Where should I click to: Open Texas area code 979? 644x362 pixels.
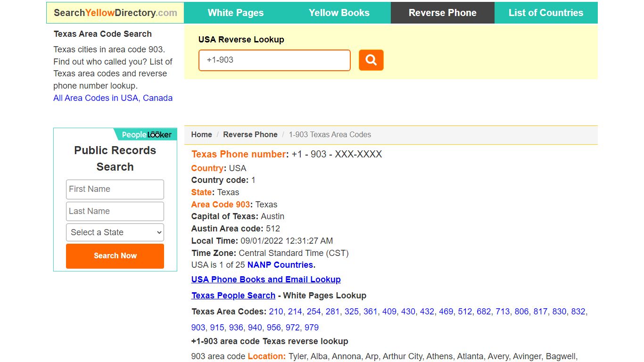coord(311,328)
